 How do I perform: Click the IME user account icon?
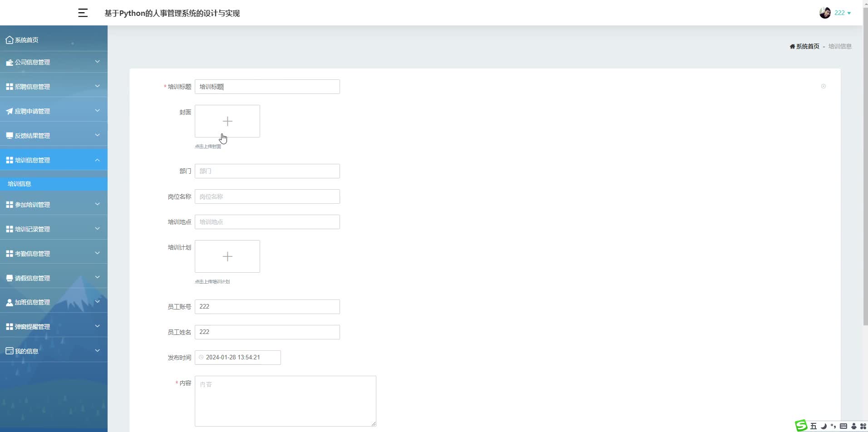854,426
